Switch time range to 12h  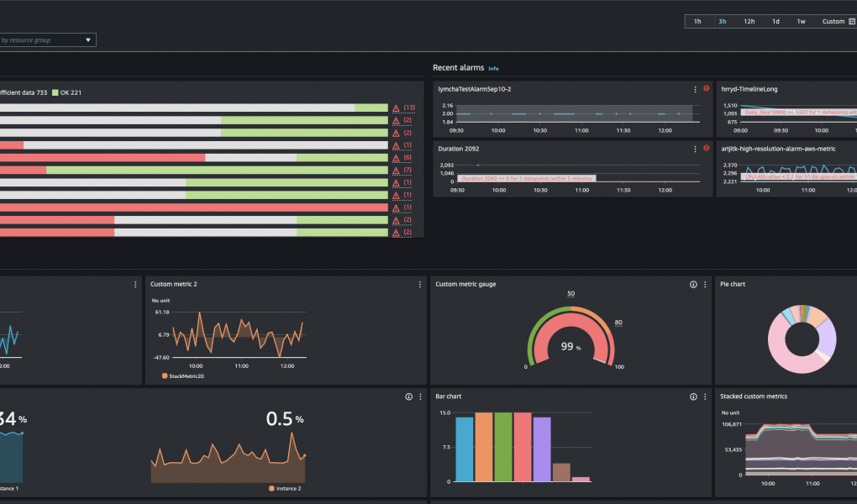[749, 22]
